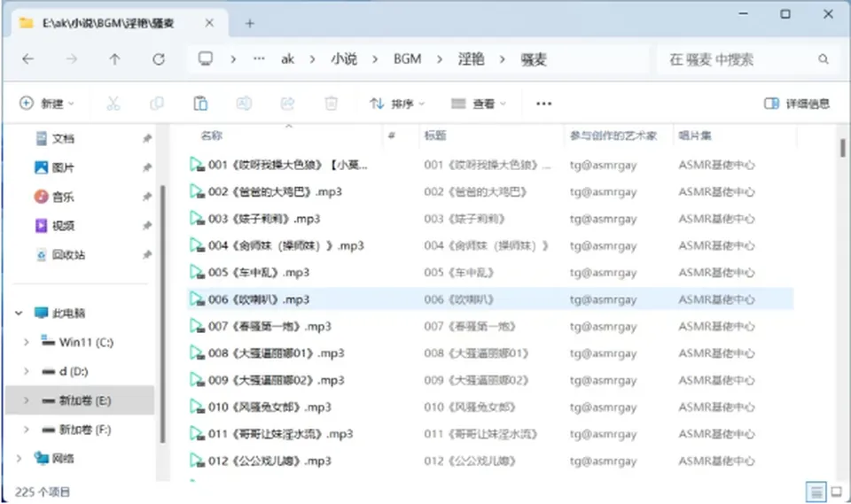Screen dimensions: 851x504
Task: Navigate to BGM in the breadcrumb
Action: (408, 59)
